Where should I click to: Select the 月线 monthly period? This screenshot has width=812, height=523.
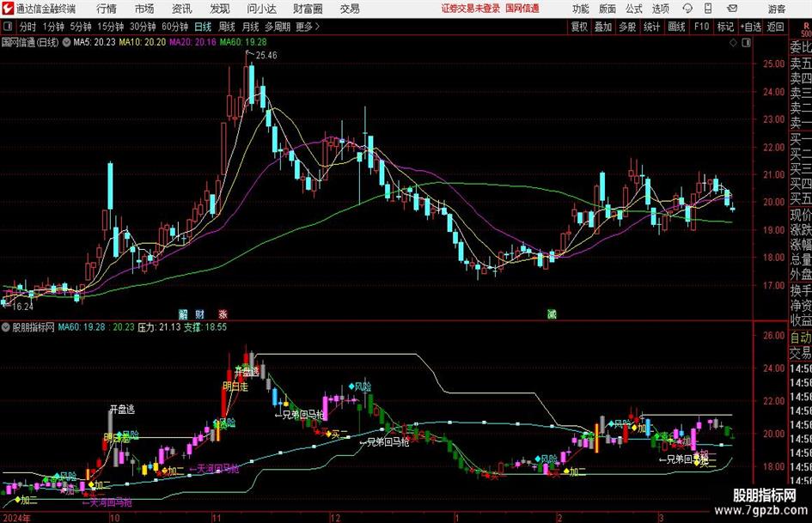251,27
